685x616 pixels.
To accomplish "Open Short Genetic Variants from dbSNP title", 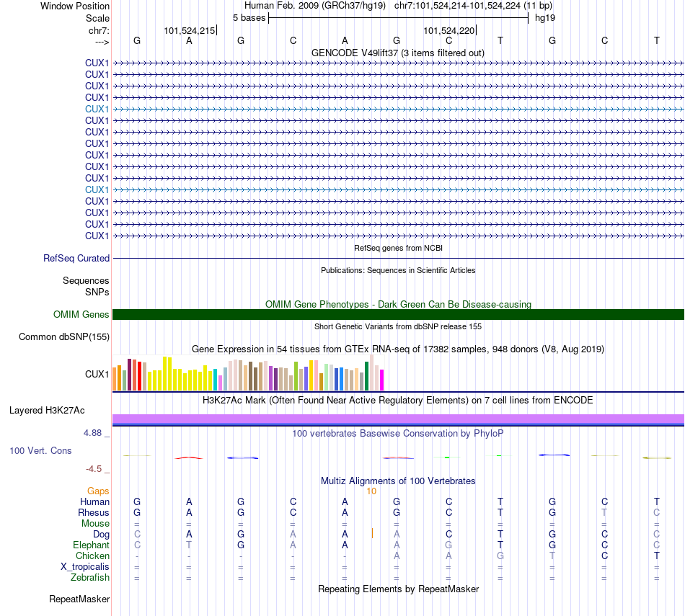I will click(x=398, y=326).
